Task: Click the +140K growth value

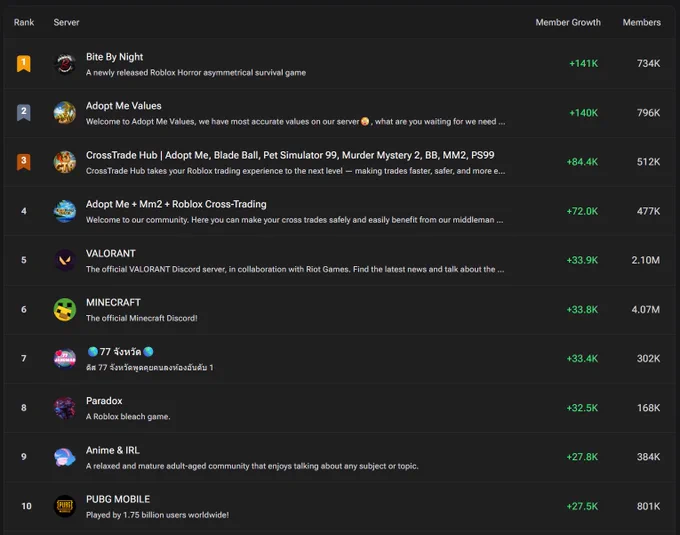Action: click(583, 113)
